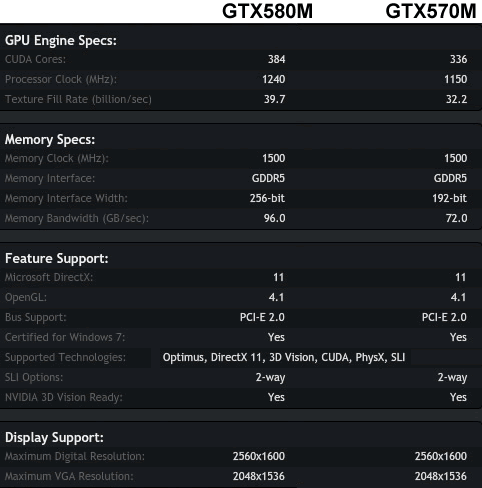Image resolution: width=482 pixels, height=488 pixels.
Task: Select the GPU Engine Specs section heading
Action: pos(61,41)
